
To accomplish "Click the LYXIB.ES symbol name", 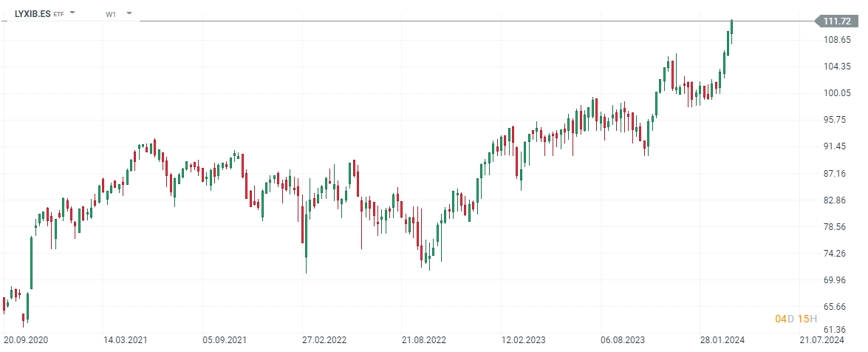I will point(33,13).
